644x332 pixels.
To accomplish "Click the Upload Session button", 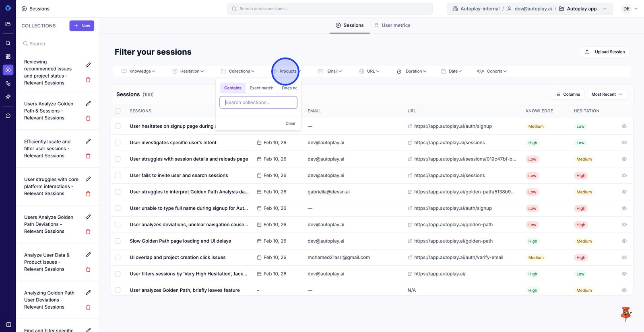I will tap(605, 52).
